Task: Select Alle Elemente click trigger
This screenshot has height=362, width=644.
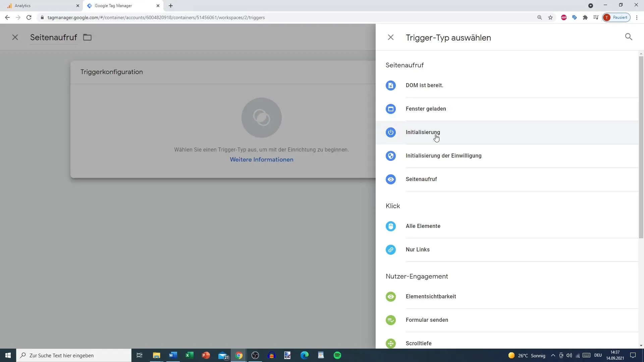Action: [x=507, y=226]
